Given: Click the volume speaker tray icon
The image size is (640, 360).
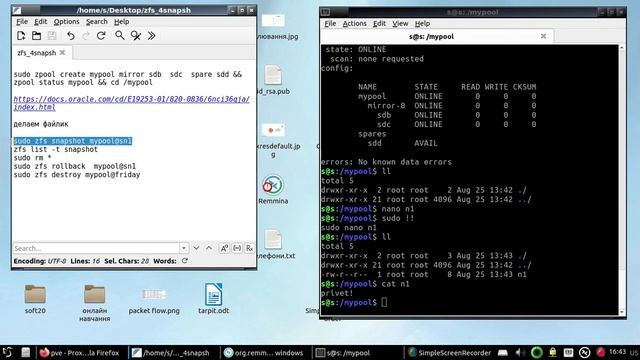Looking at the screenshot, I should click(520, 353).
